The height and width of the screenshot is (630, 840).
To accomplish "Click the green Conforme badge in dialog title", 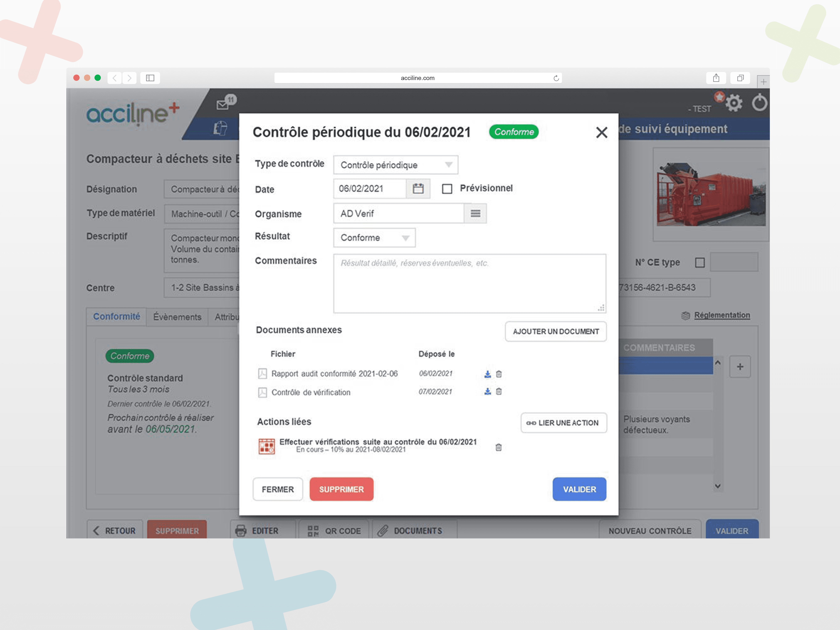I will click(x=514, y=132).
